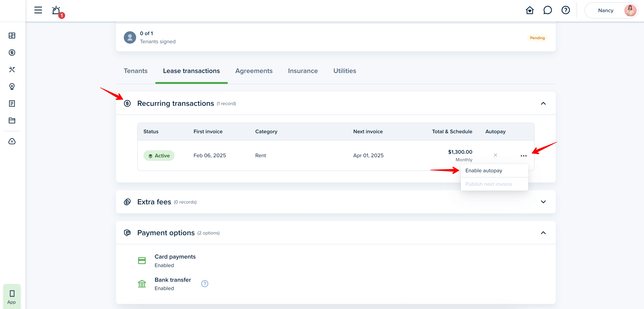Select Publish next invoice menu item
Screen dimensions: 644x309
[494, 184]
